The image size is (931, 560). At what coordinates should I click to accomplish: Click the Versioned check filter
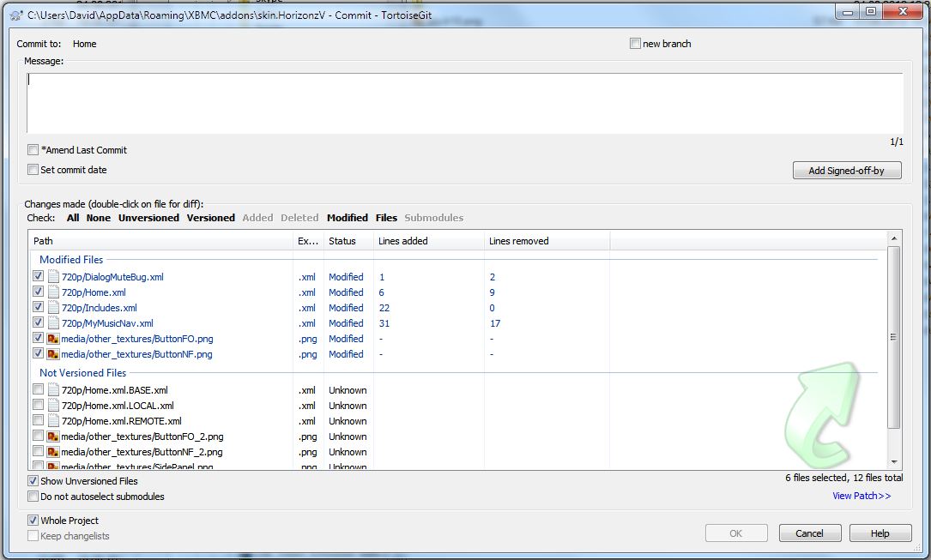pos(211,218)
